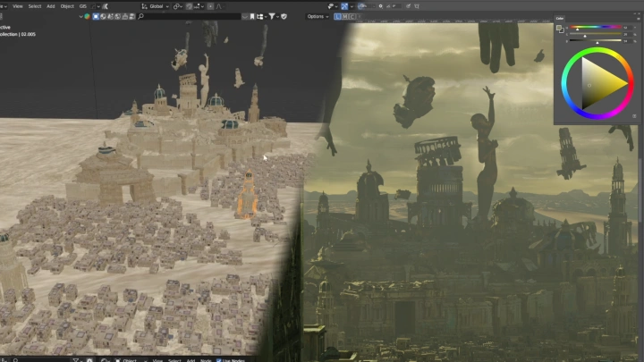The height and width of the screenshot is (362, 644).
Task: Open the collection hierarchy icon dropdown
Action: tap(260, 16)
